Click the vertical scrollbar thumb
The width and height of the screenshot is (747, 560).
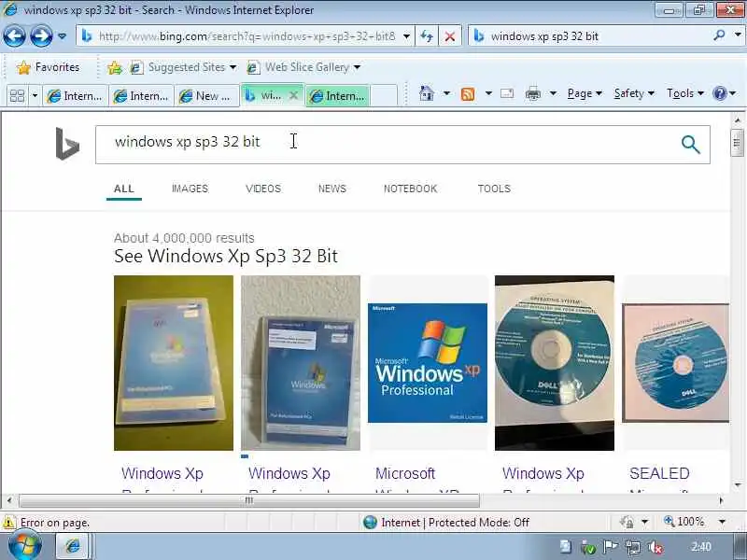coord(737,143)
